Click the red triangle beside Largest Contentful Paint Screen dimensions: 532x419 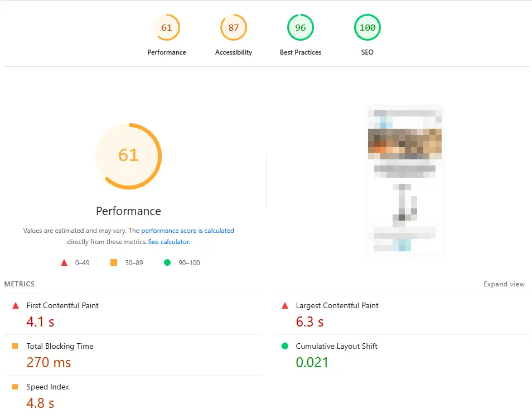point(286,305)
